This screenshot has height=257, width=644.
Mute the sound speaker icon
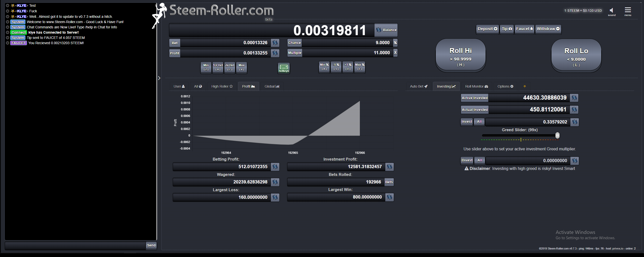[x=612, y=10]
